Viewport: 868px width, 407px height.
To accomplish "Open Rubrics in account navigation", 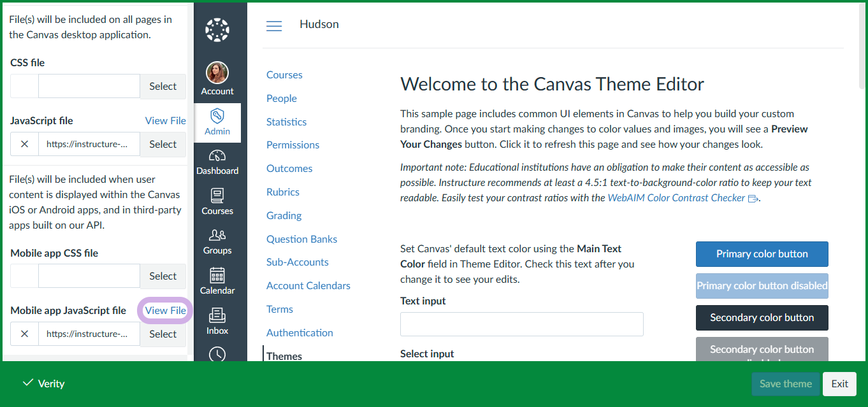I will coord(283,192).
